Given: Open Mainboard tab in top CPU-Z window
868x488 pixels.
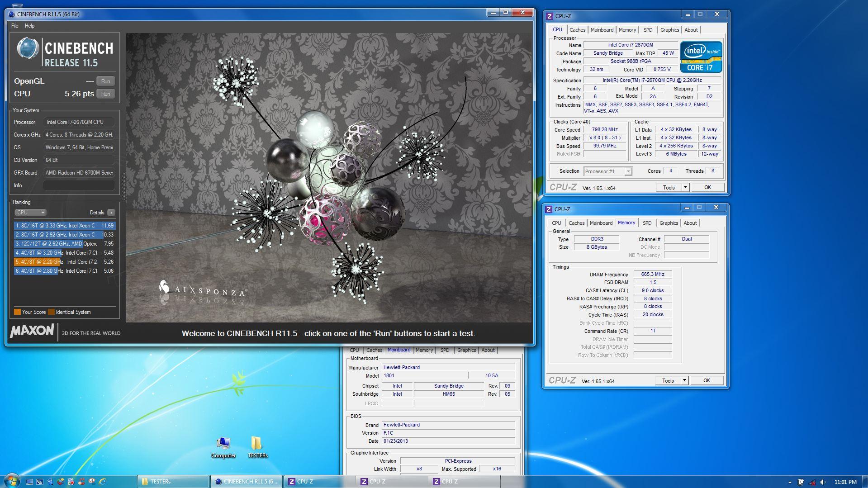Looking at the screenshot, I should tap(602, 30).
